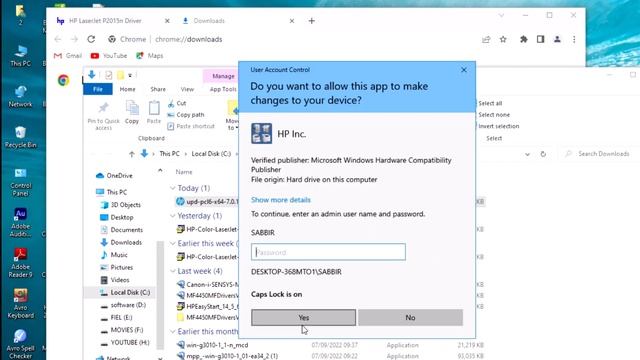Select Downloads in navigation pane
This screenshot has height=360, width=640.
point(121,242)
